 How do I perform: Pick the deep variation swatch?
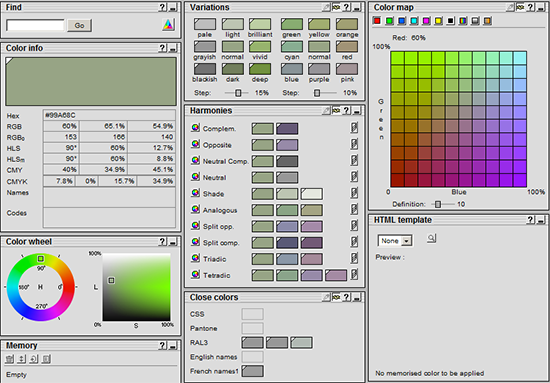click(x=260, y=69)
